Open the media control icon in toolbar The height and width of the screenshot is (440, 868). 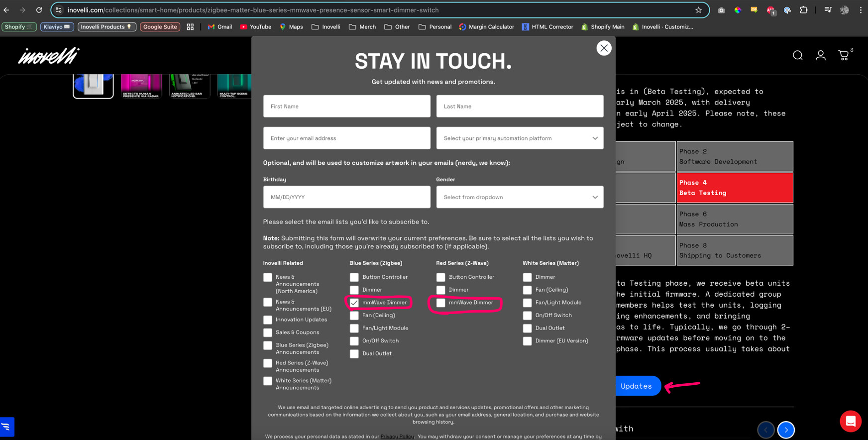(828, 10)
